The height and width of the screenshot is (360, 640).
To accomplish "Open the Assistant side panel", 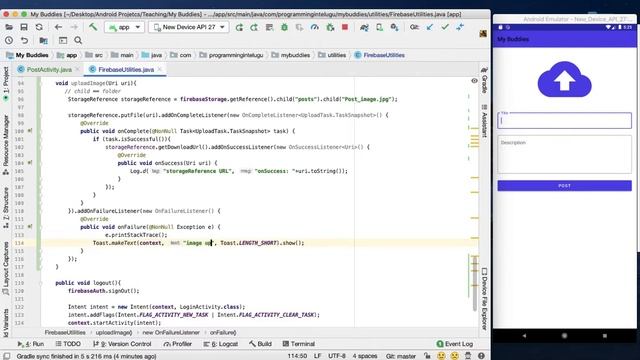I will tap(484, 121).
